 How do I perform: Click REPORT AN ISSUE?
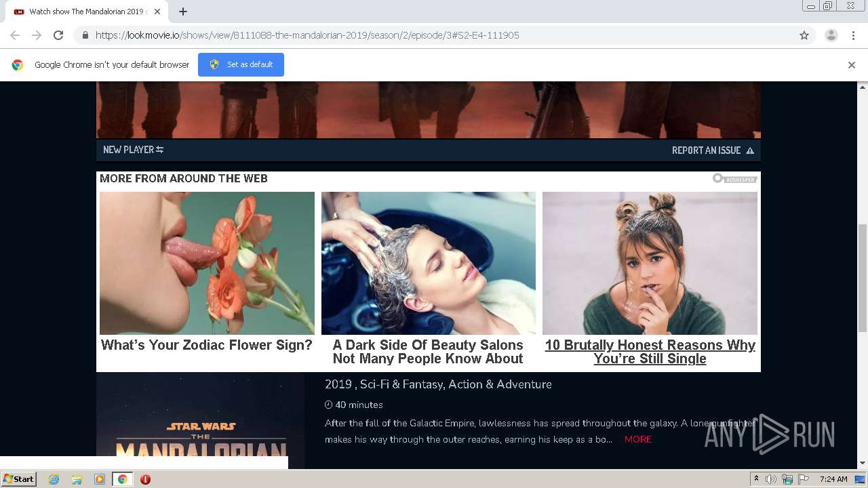[x=713, y=150]
